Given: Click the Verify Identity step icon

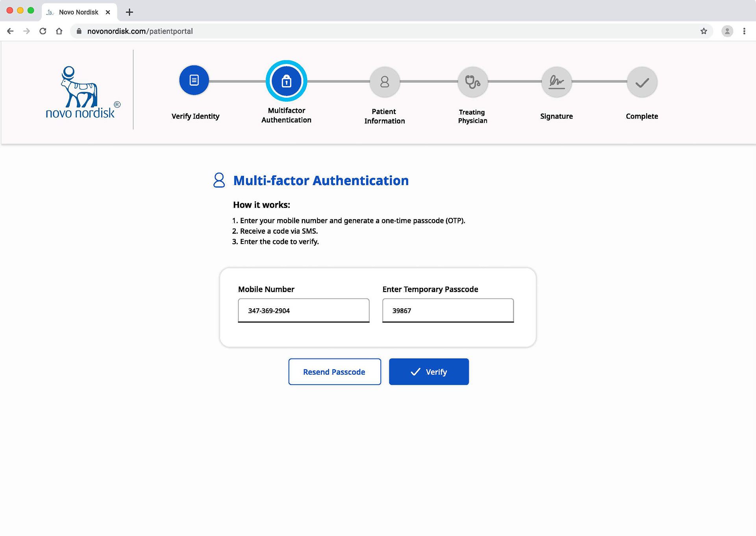Looking at the screenshot, I should pos(194,80).
